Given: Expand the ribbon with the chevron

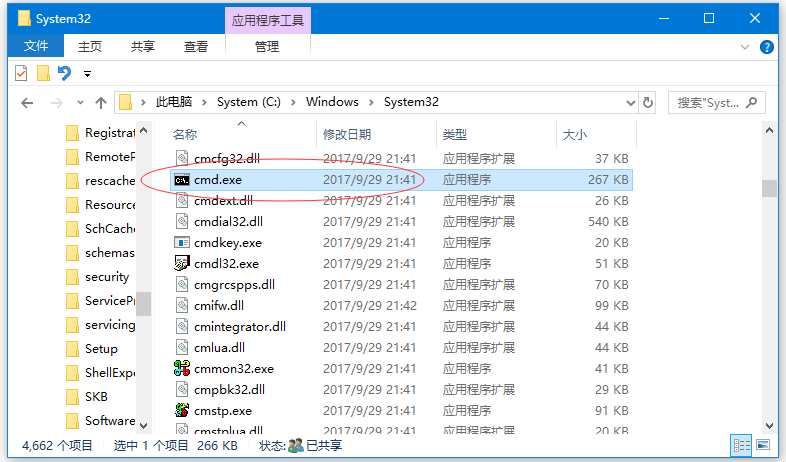Looking at the screenshot, I should point(745,47).
